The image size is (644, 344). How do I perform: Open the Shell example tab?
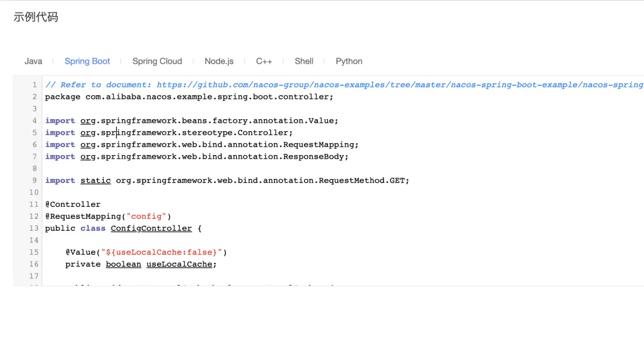[x=304, y=61]
